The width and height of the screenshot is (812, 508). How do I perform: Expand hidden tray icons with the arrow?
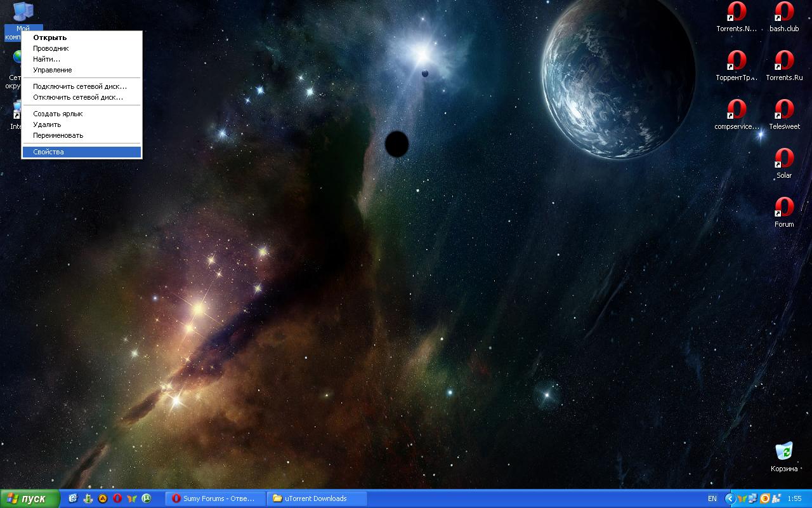click(730, 498)
